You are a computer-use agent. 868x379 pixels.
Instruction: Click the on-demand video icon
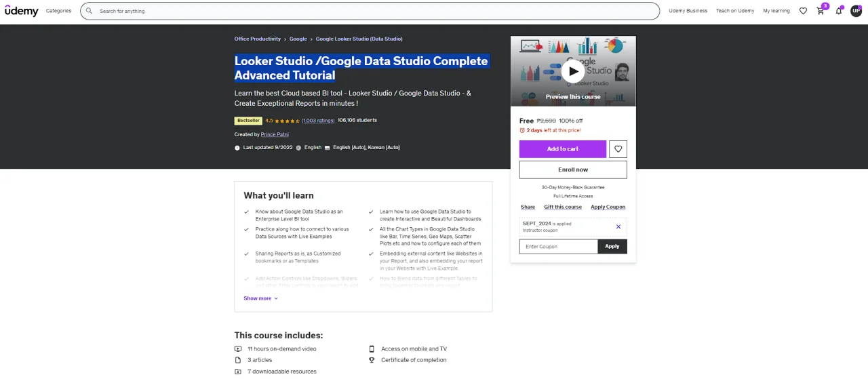tap(238, 349)
